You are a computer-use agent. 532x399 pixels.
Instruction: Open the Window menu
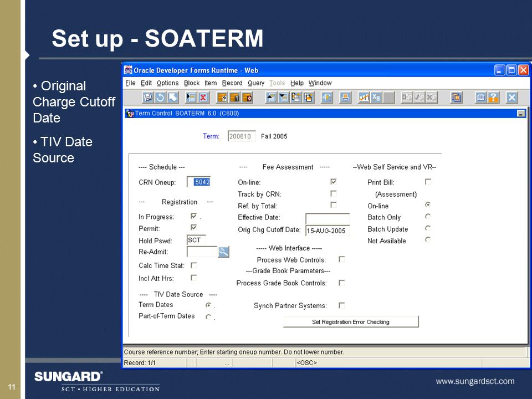point(320,83)
